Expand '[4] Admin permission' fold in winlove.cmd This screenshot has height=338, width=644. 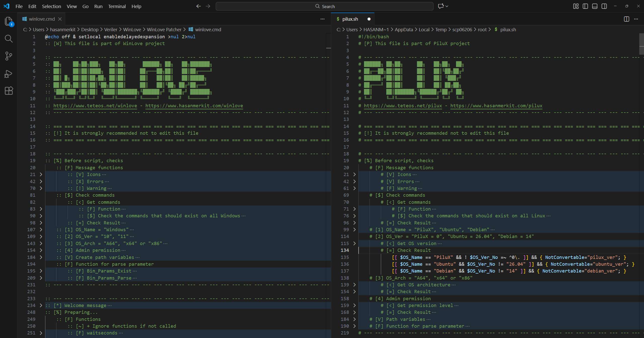(41, 250)
